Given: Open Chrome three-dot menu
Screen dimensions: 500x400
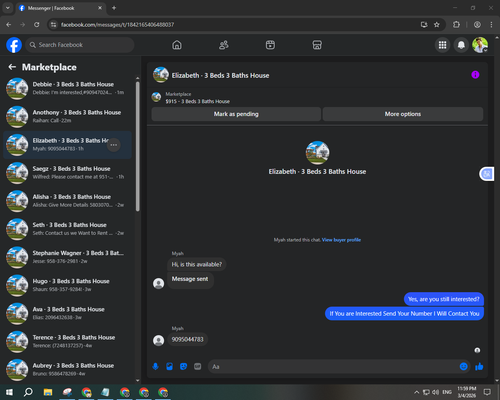Looking at the screenshot, I should [x=491, y=25].
